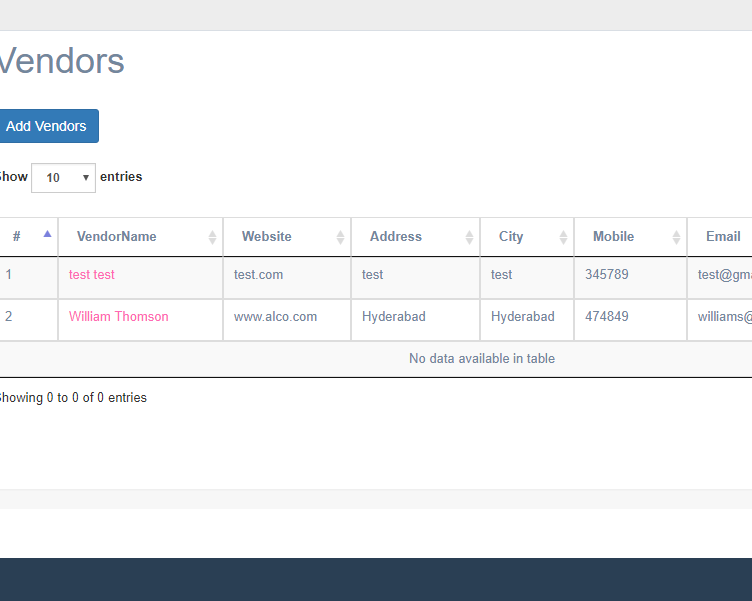Select the mobile number 474849

coord(606,317)
